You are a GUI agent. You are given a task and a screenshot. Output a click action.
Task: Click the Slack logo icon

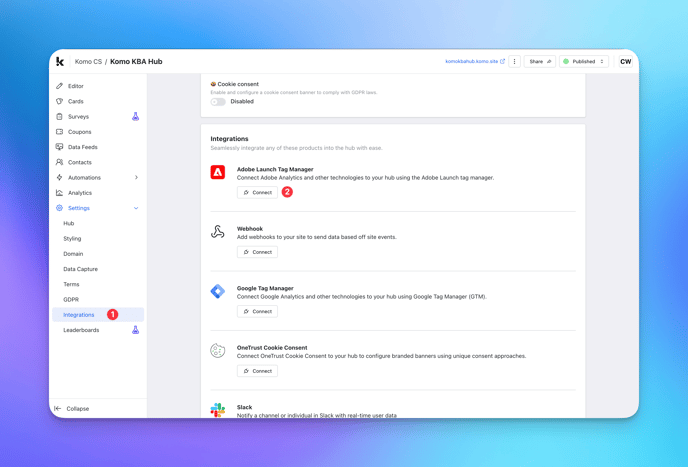[x=218, y=410]
